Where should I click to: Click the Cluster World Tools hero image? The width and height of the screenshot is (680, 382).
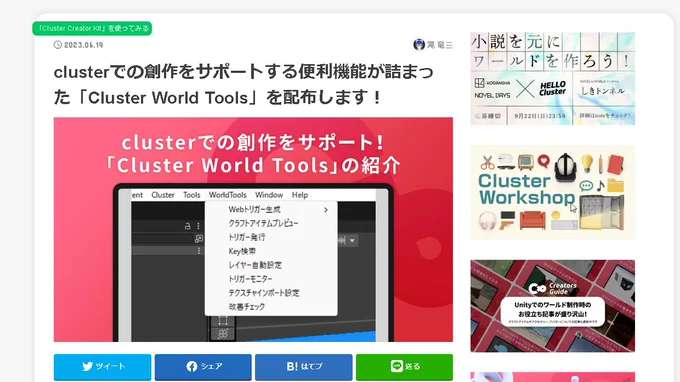click(253, 229)
